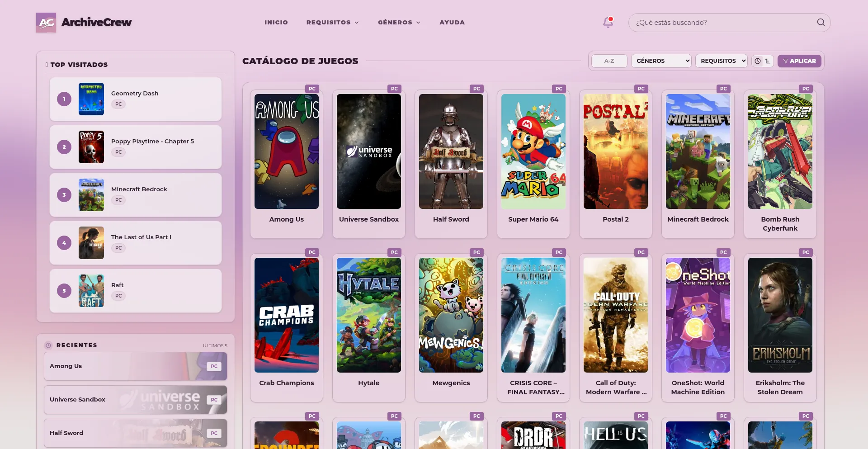868x449 pixels.
Task: Open the notifications bell
Action: coord(608,22)
